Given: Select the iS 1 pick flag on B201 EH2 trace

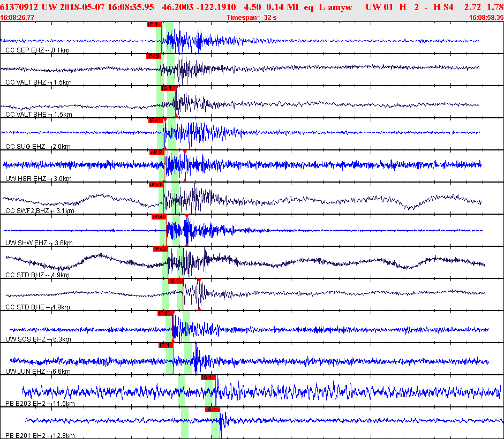Looking at the screenshot, I should click(x=213, y=410).
